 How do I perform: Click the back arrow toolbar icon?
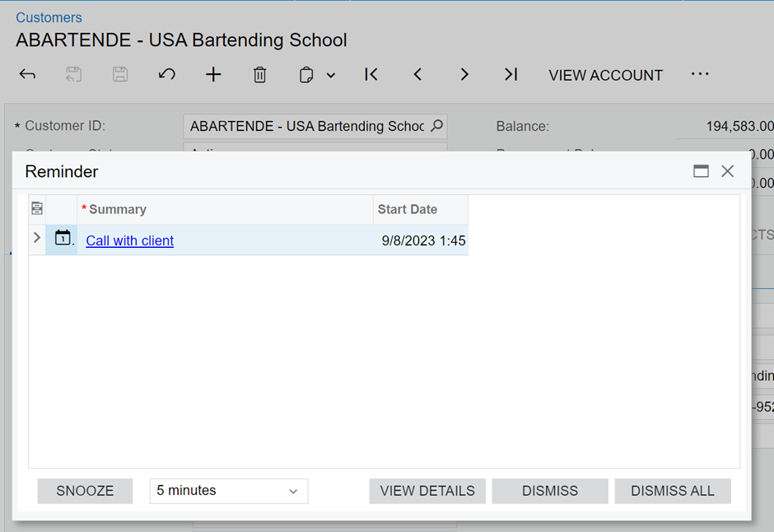pyautogui.click(x=27, y=75)
